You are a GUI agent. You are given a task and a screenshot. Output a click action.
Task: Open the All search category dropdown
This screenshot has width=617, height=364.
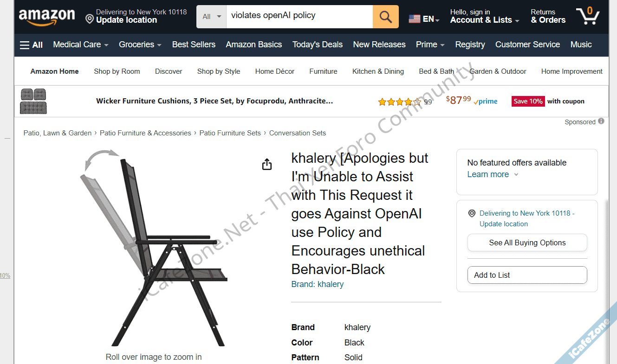tap(212, 17)
